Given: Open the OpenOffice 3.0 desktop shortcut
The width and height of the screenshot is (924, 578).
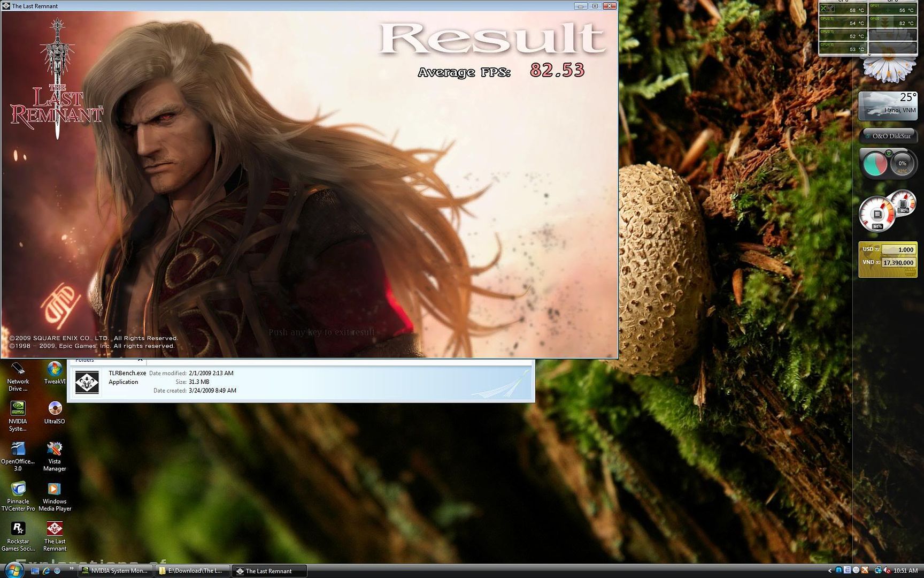Looking at the screenshot, I should [18, 457].
